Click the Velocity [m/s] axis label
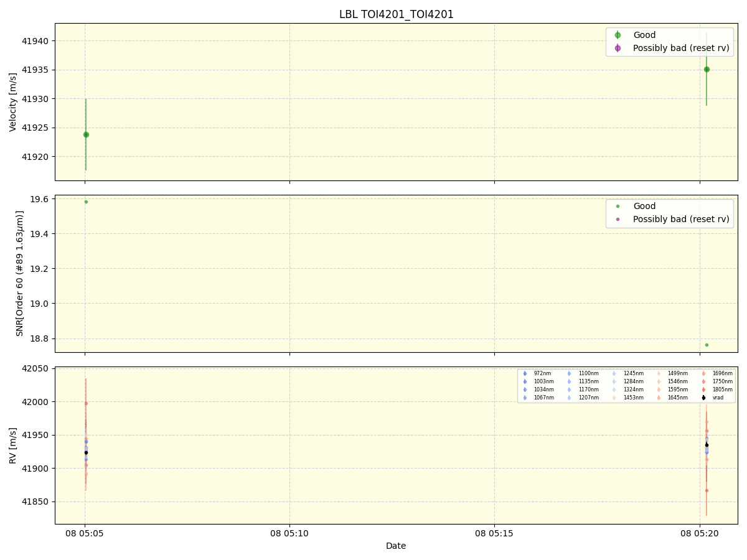The image size is (747, 560). coord(13,102)
